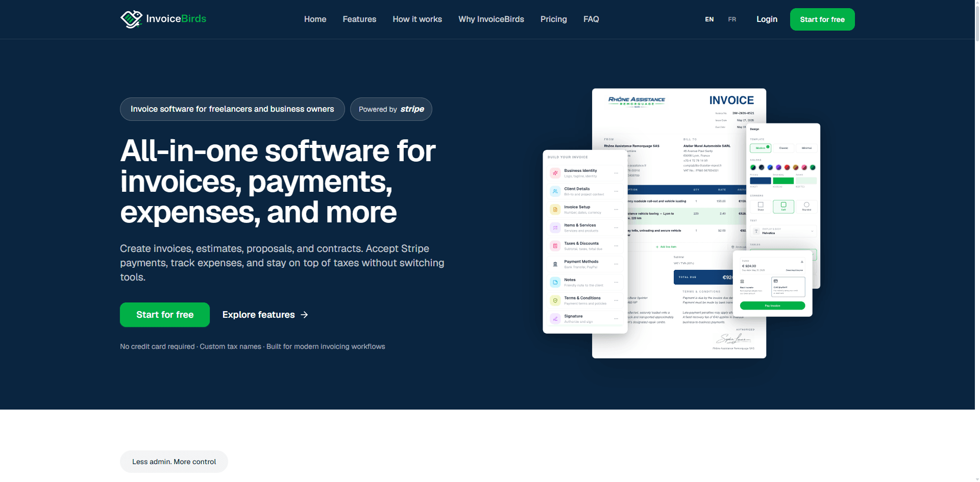Open Why InvoiceBirds nav item
Image resolution: width=980 pixels, height=482 pixels.
pos(491,19)
